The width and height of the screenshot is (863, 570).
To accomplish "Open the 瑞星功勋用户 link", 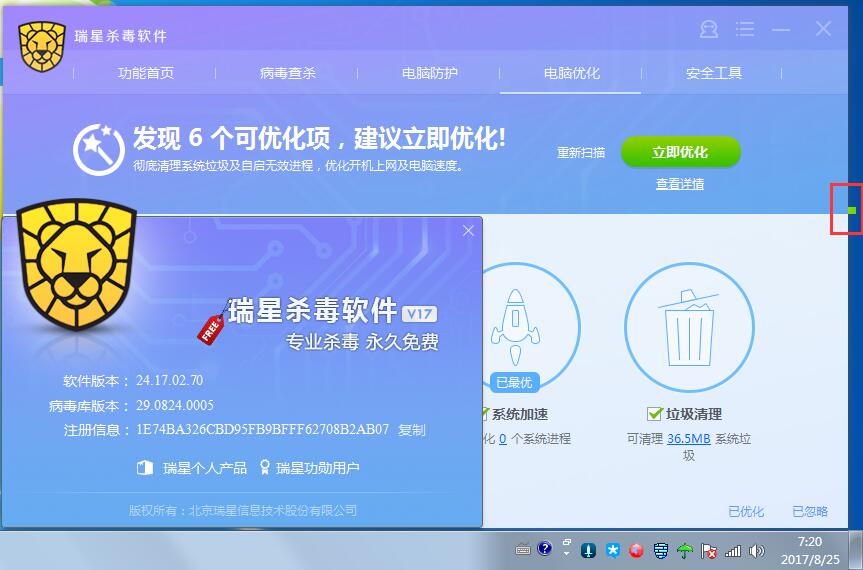I will [x=317, y=468].
